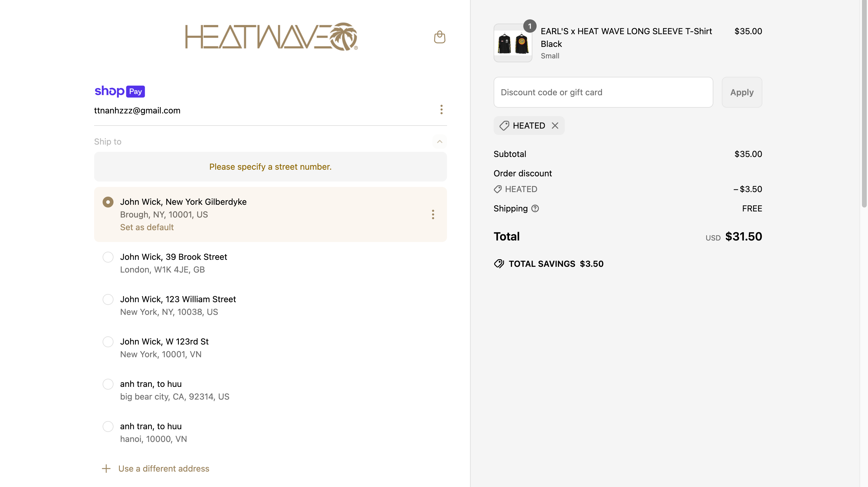Click the Shipping help question icon

[x=535, y=208]
